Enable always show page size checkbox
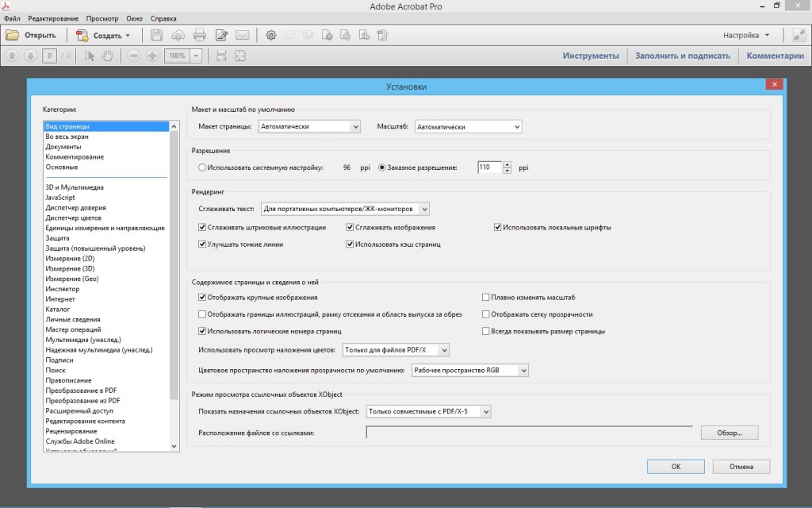 (x=486, y=331)
